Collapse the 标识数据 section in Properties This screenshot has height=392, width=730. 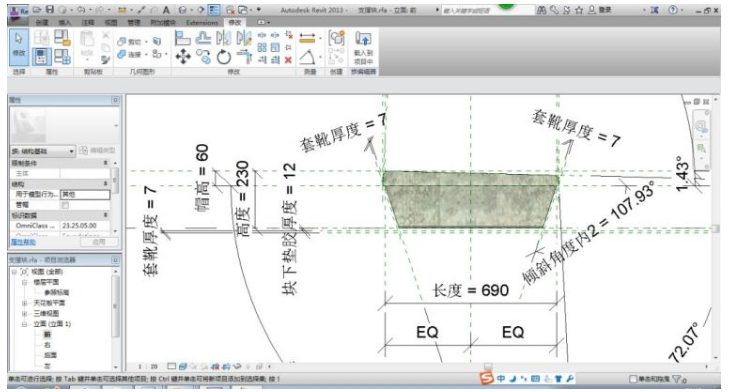106,215
